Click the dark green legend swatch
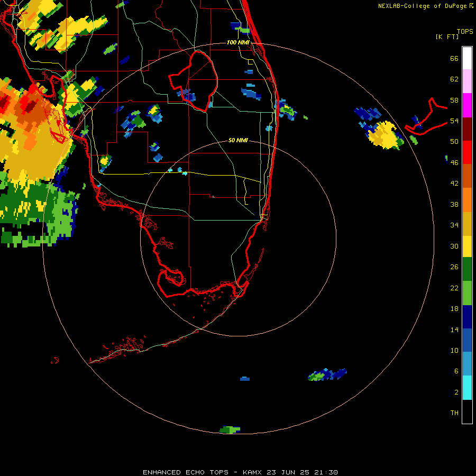 coord(467,269)
